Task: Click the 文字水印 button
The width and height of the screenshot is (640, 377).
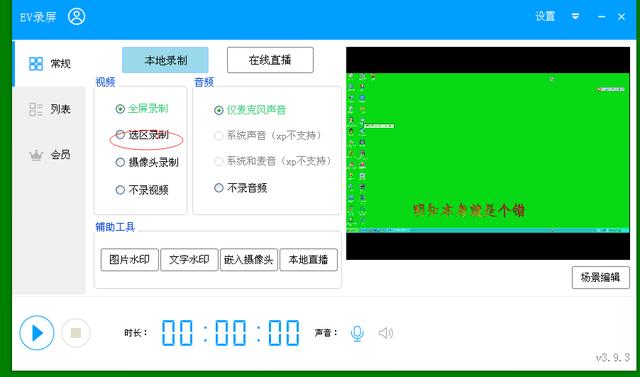Action: pyautogui.click(x=189, y=259)
